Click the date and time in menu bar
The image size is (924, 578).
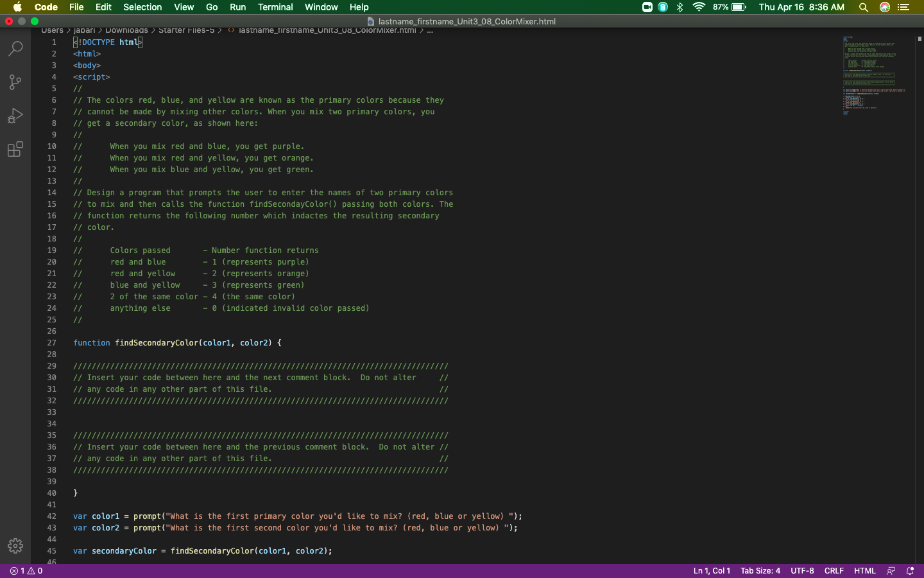click(x=801, y=7)
